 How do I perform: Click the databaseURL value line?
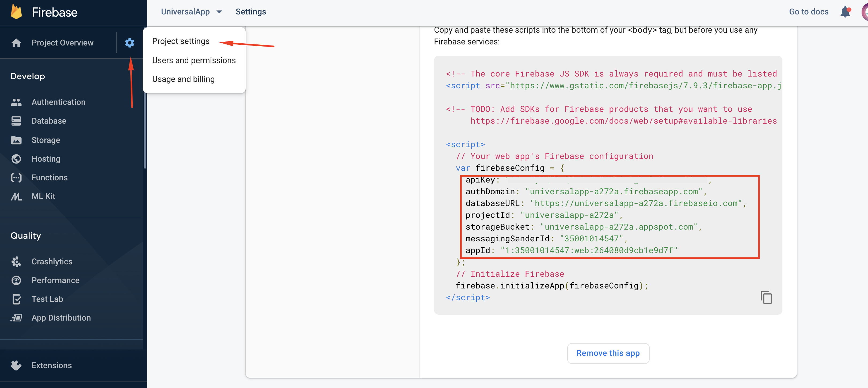tap(606, 203)
